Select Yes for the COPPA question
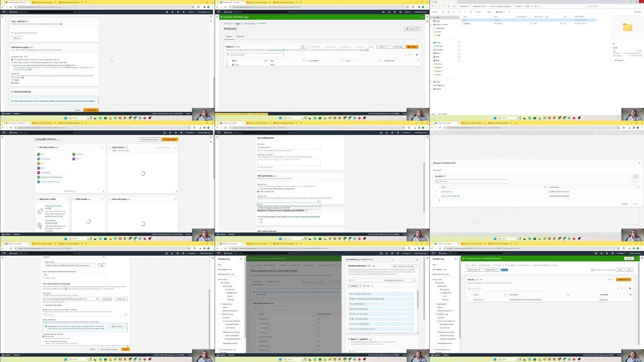 [x=258, y=219]
